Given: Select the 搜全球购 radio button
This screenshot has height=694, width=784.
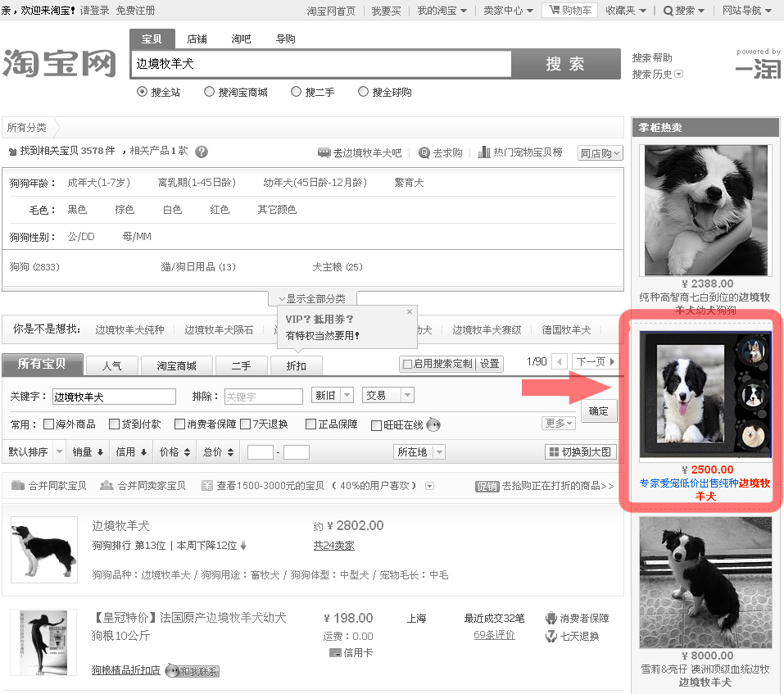Looking at the screenshot, I should pyautogui.click(x=364, y=92).
